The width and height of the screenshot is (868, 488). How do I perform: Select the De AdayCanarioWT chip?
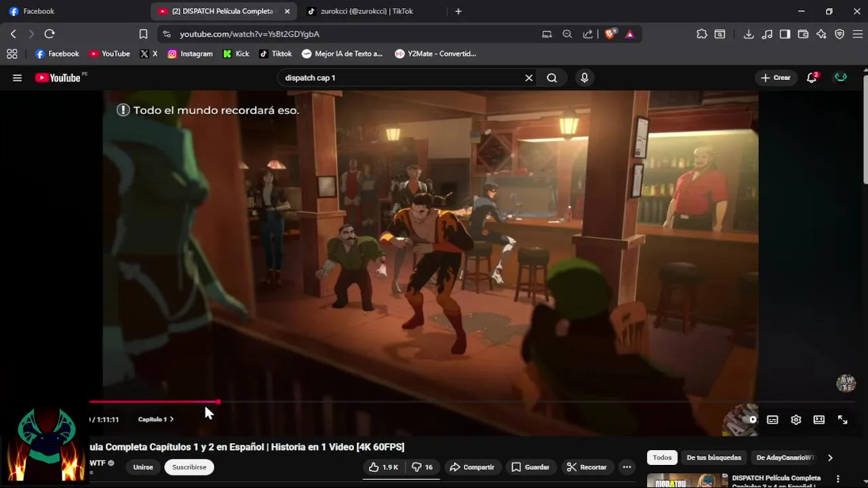785,457
